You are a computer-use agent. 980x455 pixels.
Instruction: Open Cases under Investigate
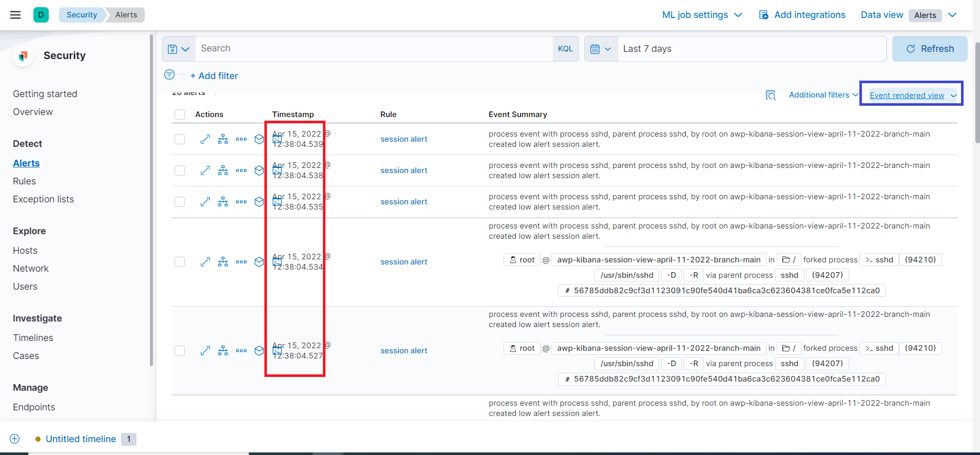point(26,356)
